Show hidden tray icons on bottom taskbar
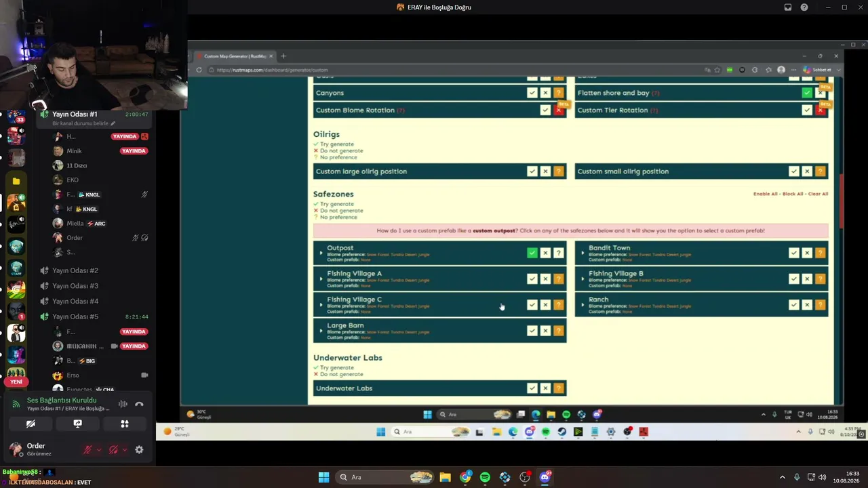 point(782,477)
